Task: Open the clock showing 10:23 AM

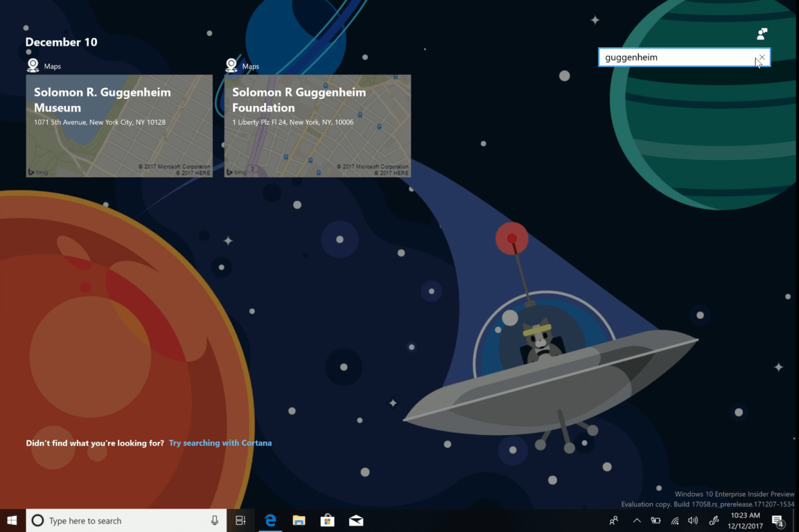Action: [x=745, y=520]
